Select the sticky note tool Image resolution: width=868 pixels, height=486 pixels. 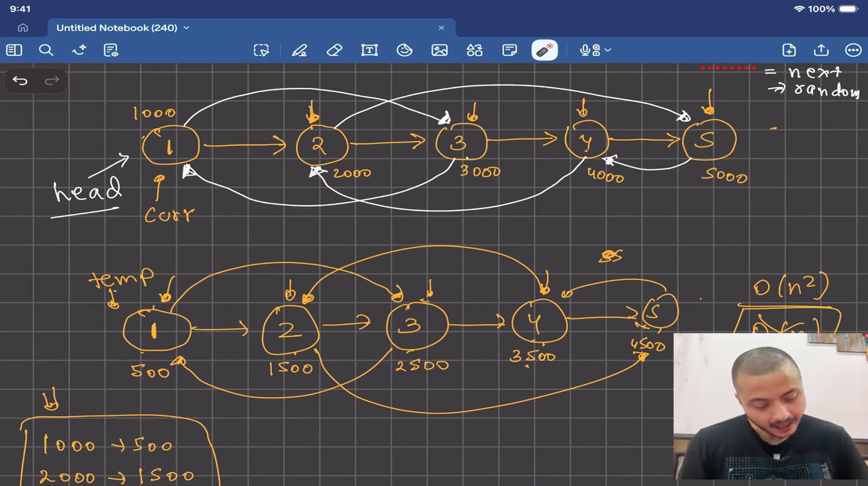point(509,50)
